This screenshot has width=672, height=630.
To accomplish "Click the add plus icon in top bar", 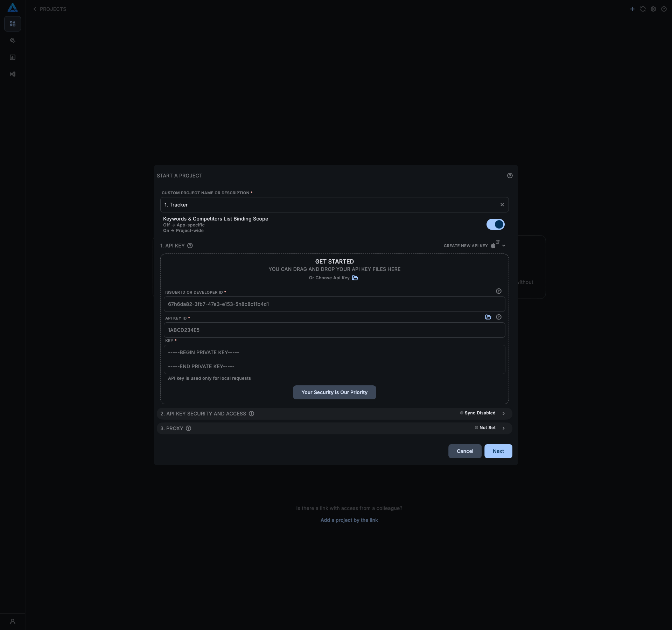I will [x=632, y=9].
